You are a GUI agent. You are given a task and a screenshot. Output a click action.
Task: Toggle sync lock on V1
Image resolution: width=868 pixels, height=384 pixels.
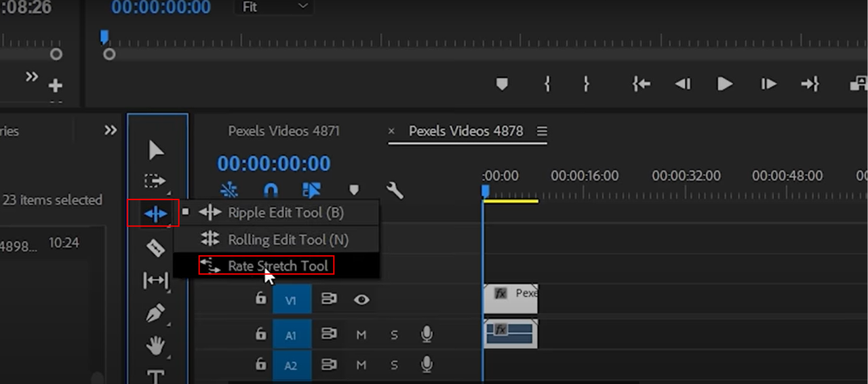[x=329, y=299]
